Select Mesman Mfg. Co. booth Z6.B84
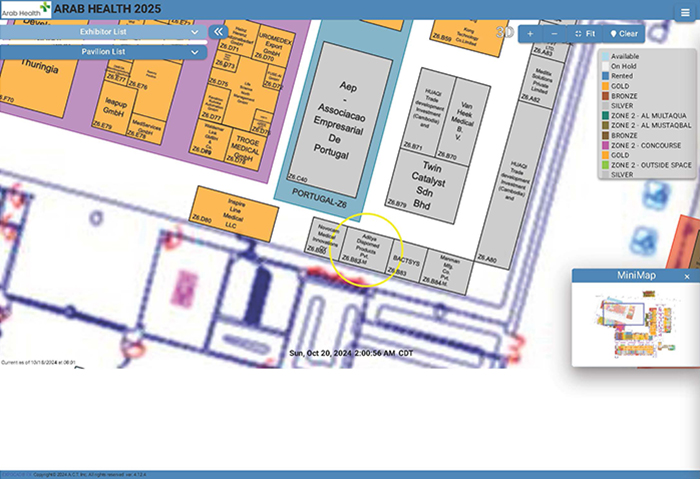The image size is (700, 479). tap(446, 272)
